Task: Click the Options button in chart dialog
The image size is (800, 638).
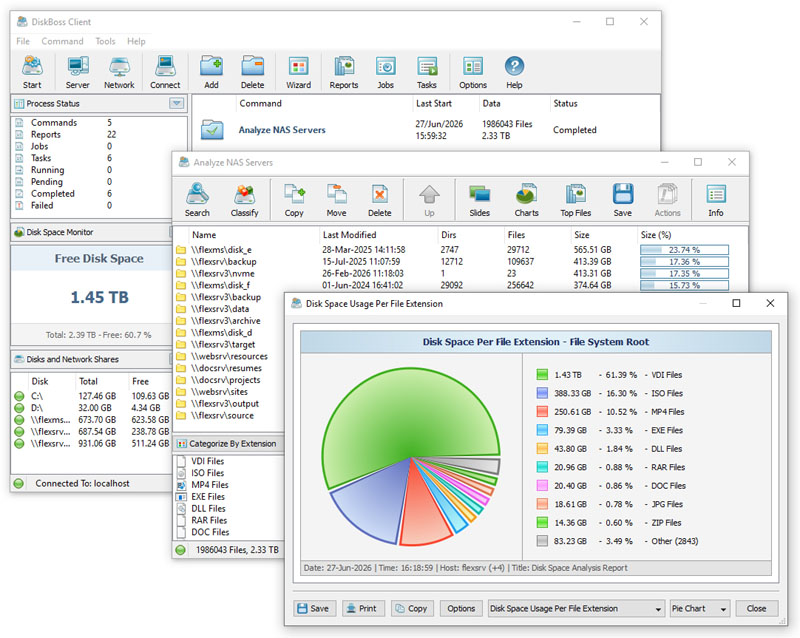Action: coord(461,608)
